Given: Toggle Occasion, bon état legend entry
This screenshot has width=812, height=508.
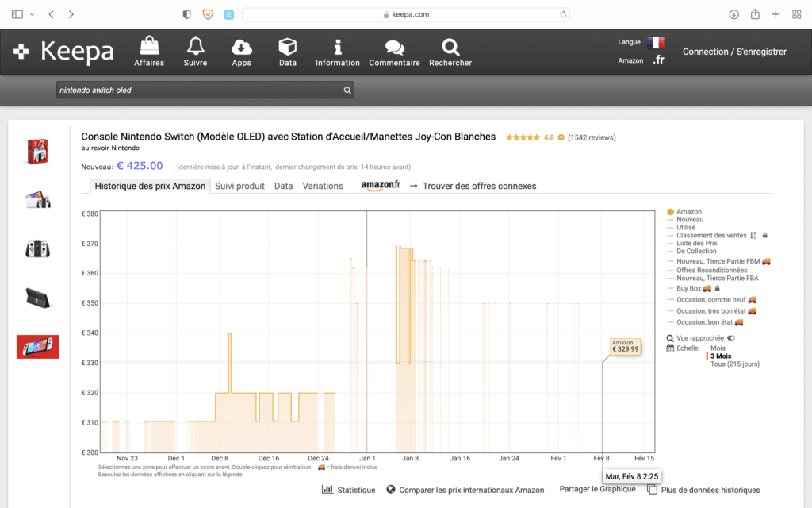Looking at the screenshot, I should coord(705,322).
